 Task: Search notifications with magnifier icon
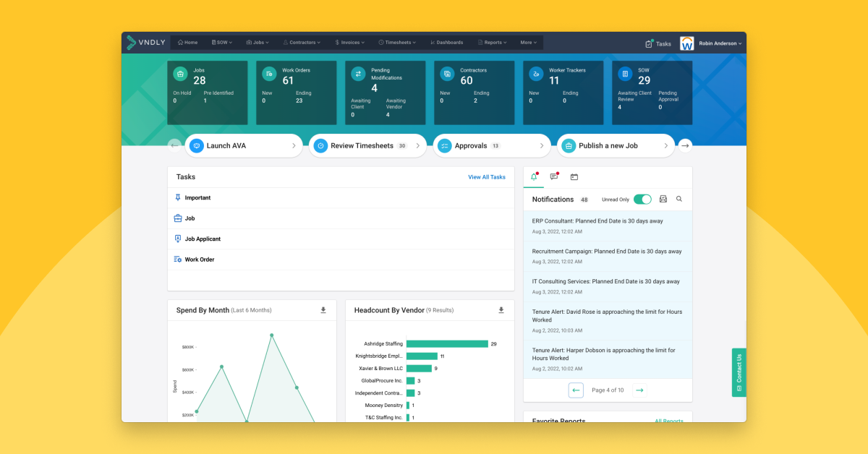[679, 199]
